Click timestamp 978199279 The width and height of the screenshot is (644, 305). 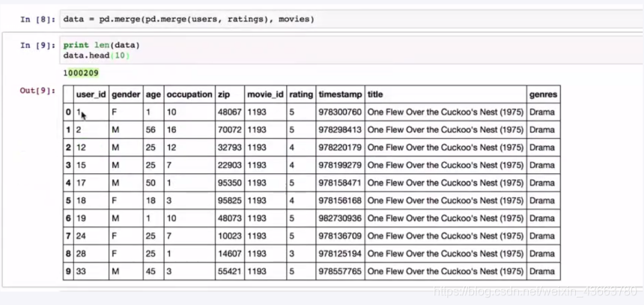340,166
